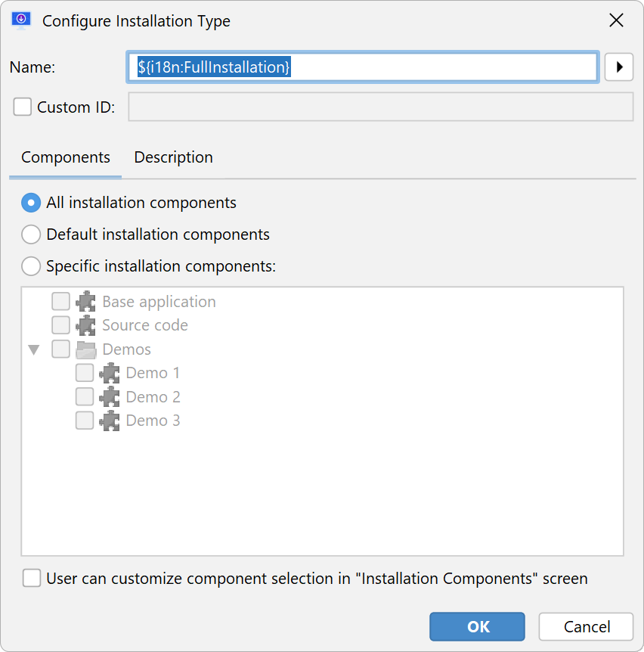Image resolution: width=644 pixels, height=652 pixels.
Task: Select All installation components radio button
Action: (31, 203)
